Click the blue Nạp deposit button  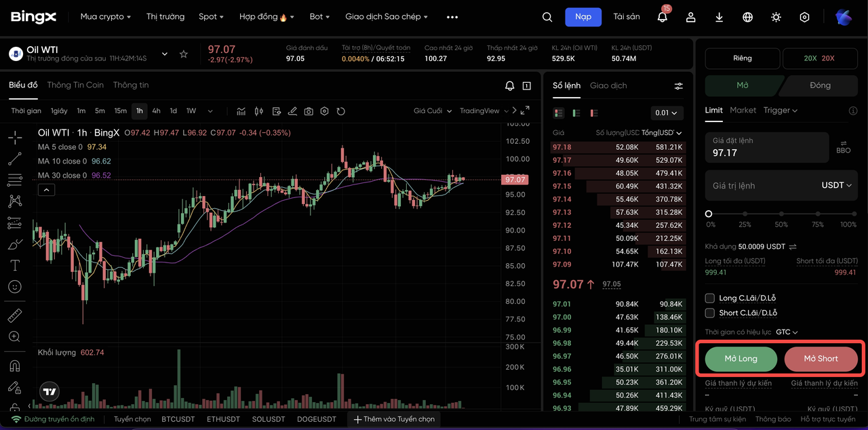583,17
